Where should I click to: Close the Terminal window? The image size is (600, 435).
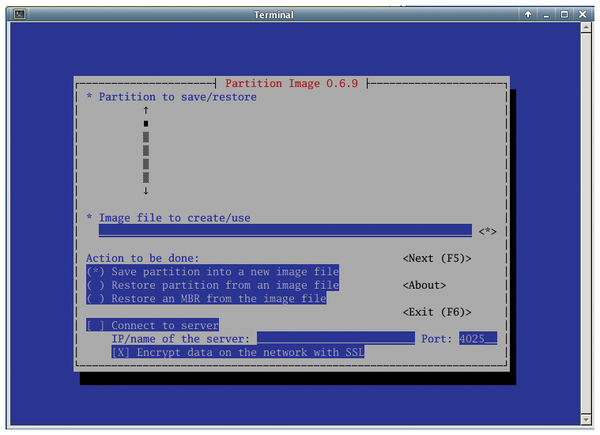coord(582,15)
